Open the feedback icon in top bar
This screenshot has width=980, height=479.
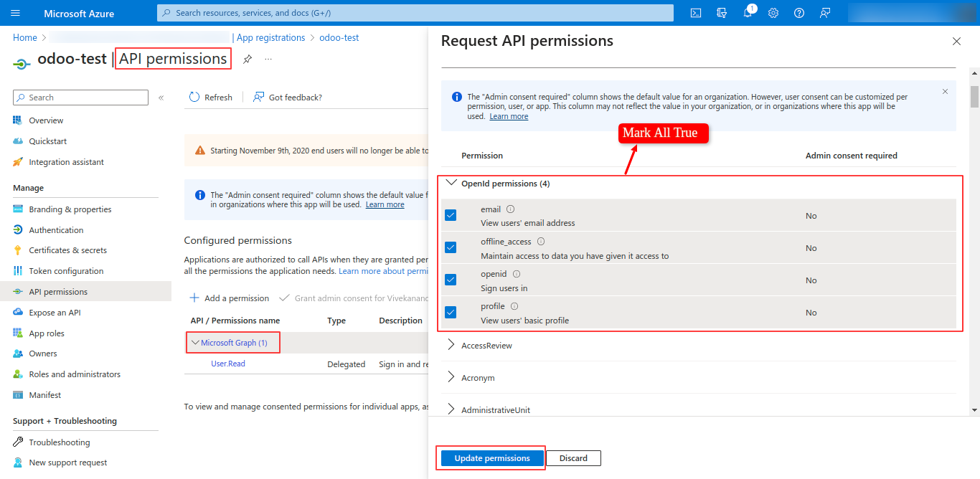825,13
